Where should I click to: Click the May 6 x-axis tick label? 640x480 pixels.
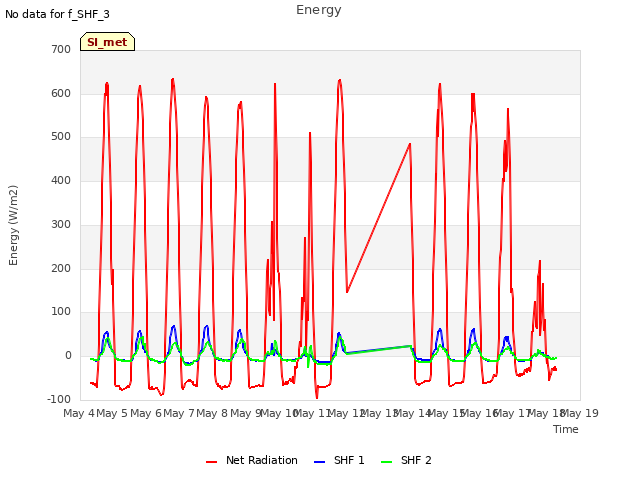point(146,413)
